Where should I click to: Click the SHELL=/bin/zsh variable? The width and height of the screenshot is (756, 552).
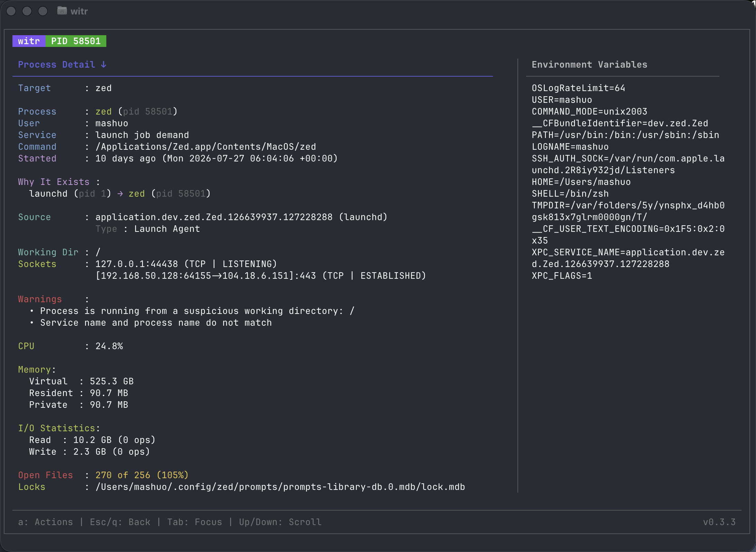point(570,194)
